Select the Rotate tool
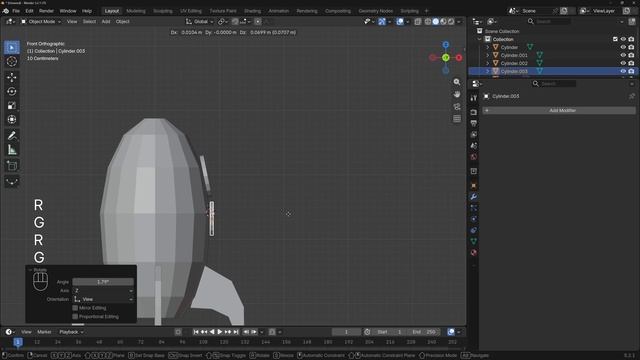The height and width of the screenshot is (360, 640). click(12, 91)
